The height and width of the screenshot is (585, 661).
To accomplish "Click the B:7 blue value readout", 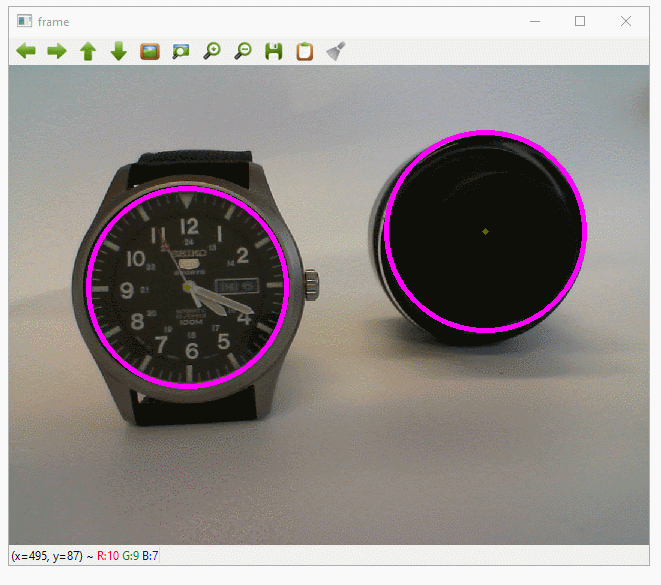I will point(150,556).
